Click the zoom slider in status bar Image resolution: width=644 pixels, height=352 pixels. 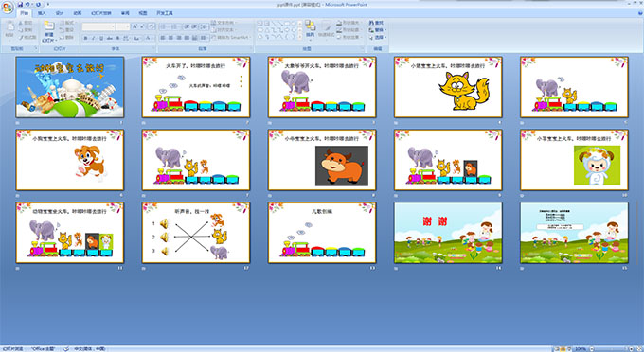click(x=612, y=349)
